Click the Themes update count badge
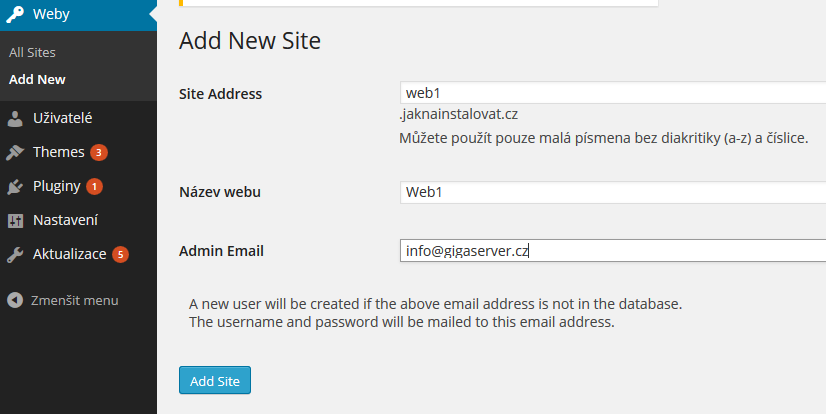This screenshot has height=414, width=826. [99, 153]
